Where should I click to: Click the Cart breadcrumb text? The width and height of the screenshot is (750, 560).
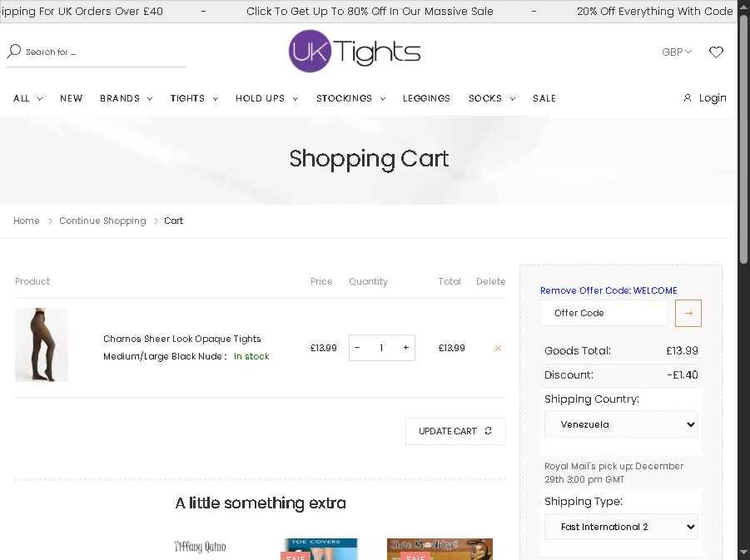(174, 221)
